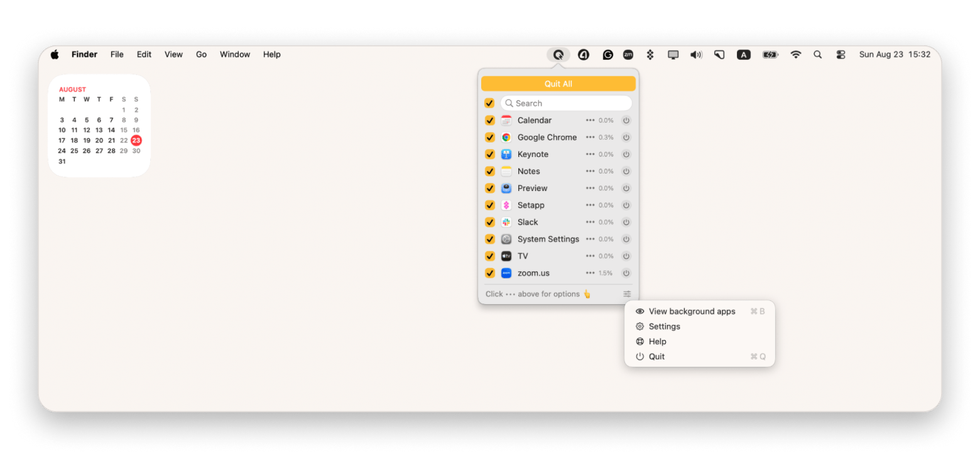Choose View background apps from menu
The image size is (980, 470).
point(699,312)
